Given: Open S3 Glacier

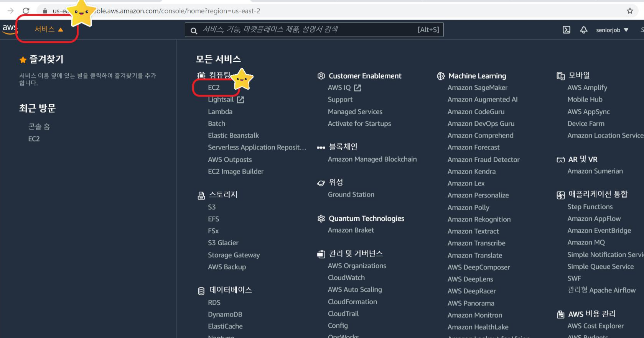Looking at the screenshot, I should tap(223, 243).
